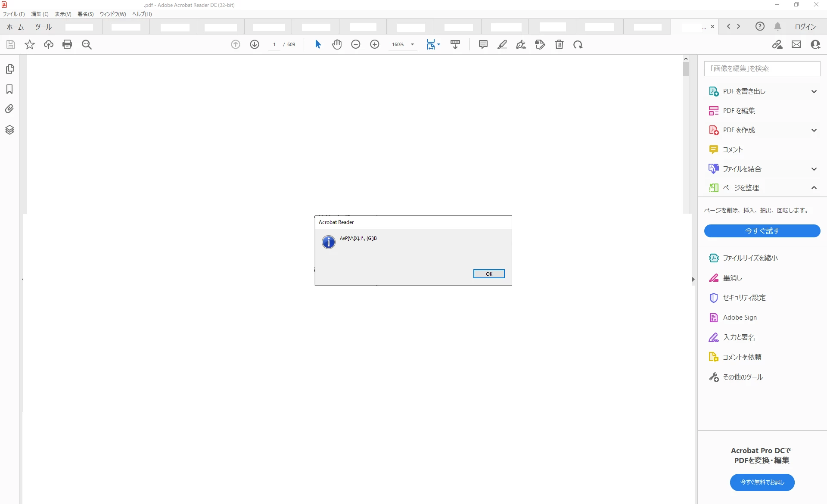
Task: Click the zoom in plus icon
Action: click(x=375, y=44)
